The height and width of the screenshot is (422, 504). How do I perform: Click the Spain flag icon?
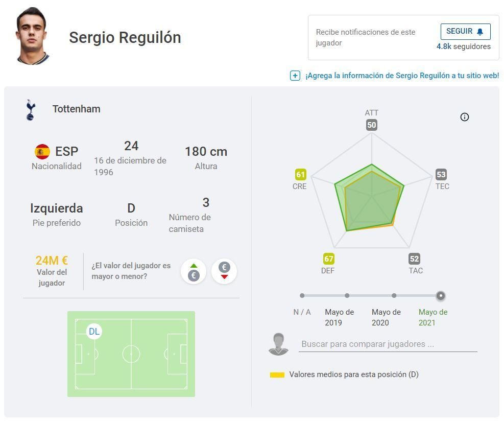point(42,152)
